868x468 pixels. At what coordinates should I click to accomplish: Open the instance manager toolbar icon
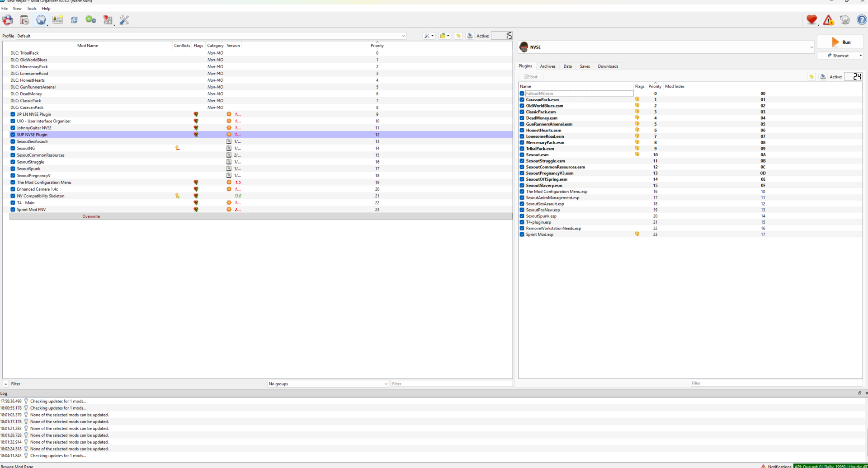click(8, 20)
